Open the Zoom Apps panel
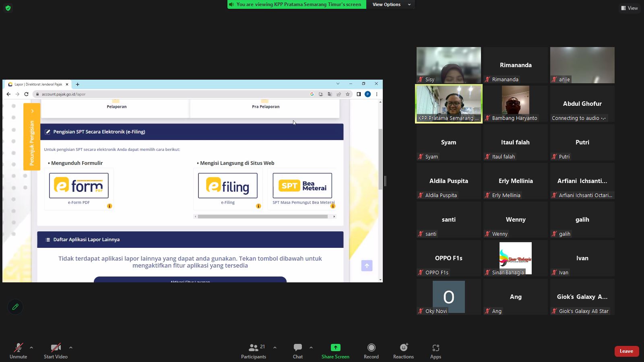 [436, 348]
